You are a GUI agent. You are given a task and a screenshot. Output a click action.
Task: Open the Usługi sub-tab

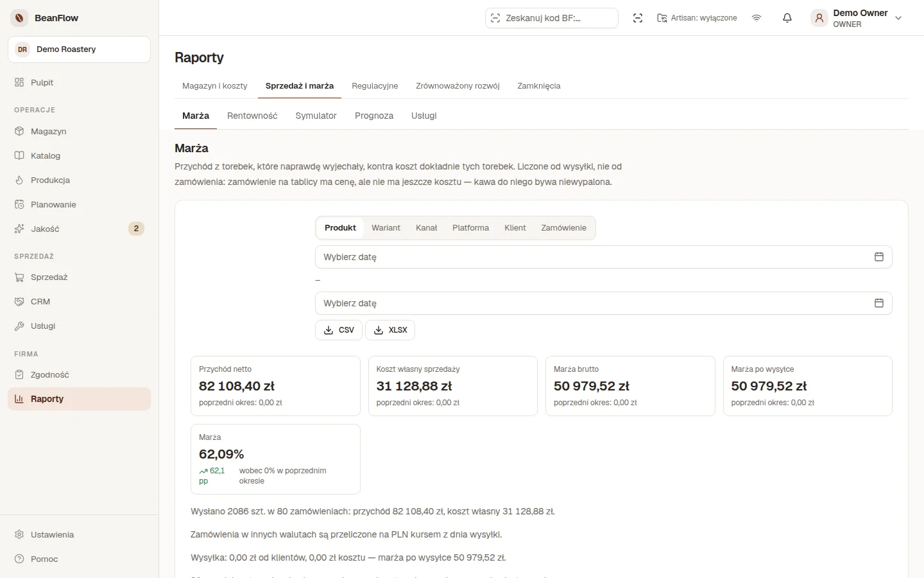pos(424,116)
